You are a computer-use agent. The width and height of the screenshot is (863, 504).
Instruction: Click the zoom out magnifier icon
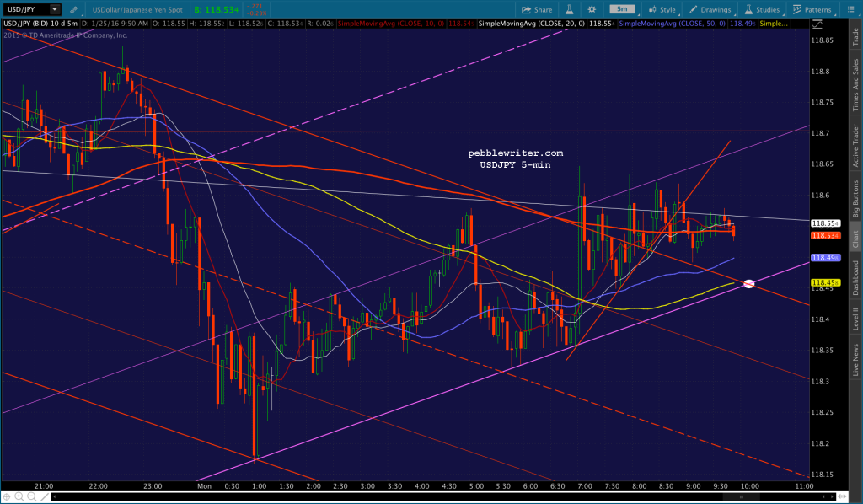coord(31,497)
